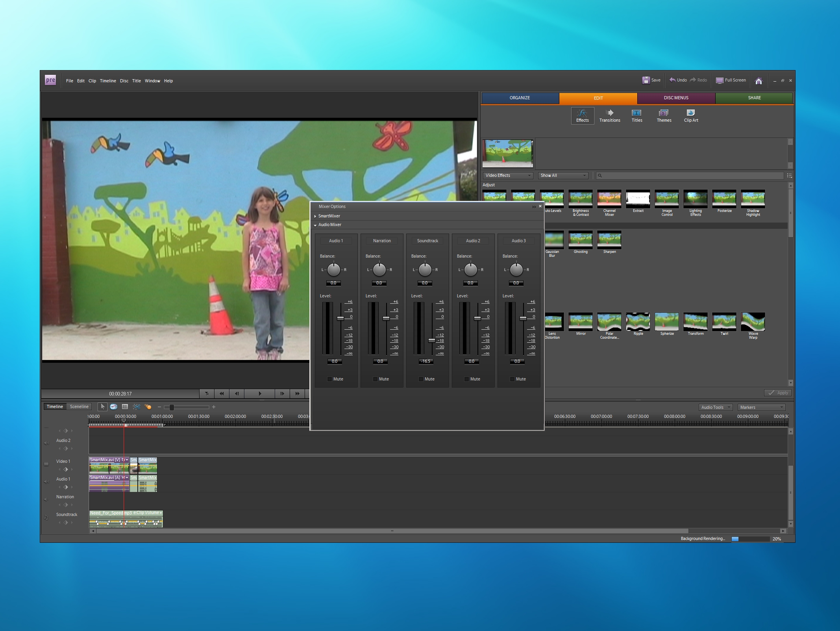Click the Smart Trim scissors icon
The height and width of the screenshot is (631, 840).
click(x=136, y=406)
